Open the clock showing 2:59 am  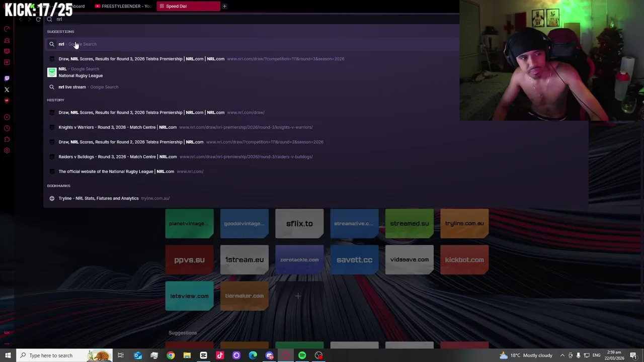(613, 355)
